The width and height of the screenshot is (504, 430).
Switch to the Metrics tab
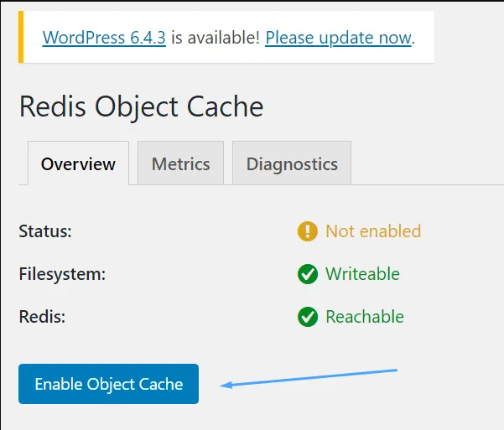coord(180,163)
